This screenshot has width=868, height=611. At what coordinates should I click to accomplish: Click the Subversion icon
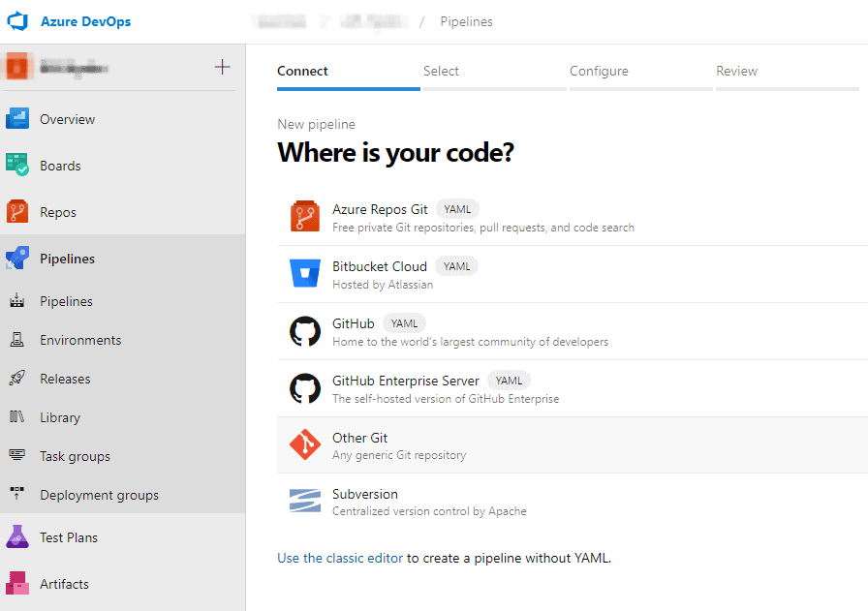(305, 501)
